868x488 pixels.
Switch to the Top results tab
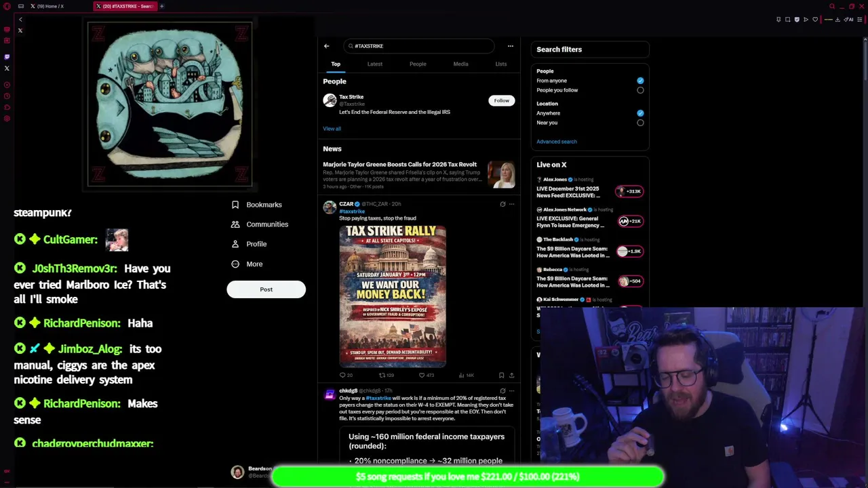(x=336, y=64)
